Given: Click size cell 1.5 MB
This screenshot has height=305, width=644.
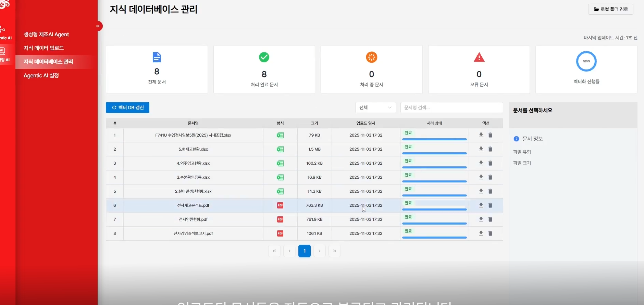Looking at the screenshot, I should pos(314,149).
